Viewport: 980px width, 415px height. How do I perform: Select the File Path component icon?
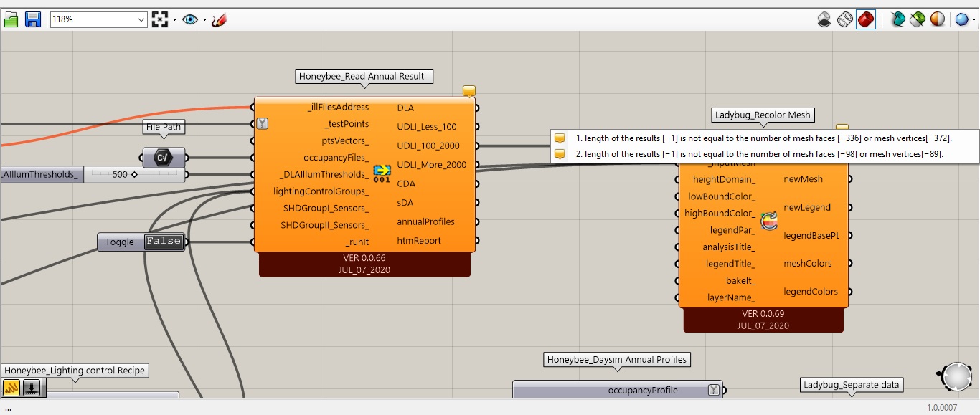point(164,158)
